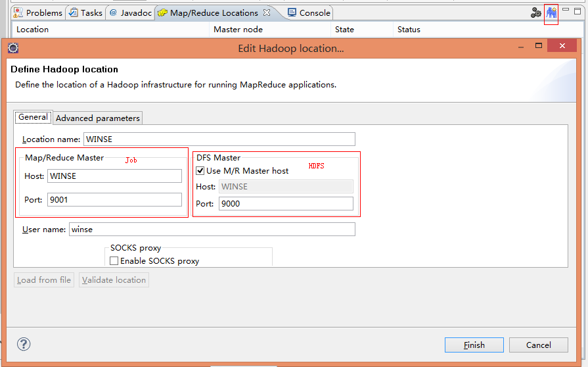Minimize the bottom panel view
Image resolution: width=588 pixels, height=367 pixels.
tap(565, 11)
